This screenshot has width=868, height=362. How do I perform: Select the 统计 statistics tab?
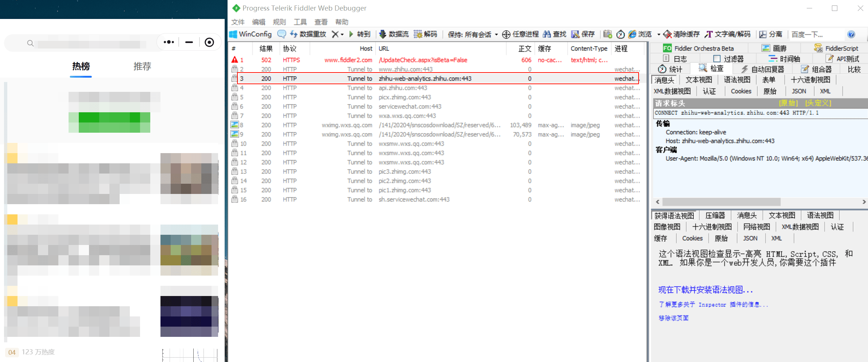pos(670,69)
